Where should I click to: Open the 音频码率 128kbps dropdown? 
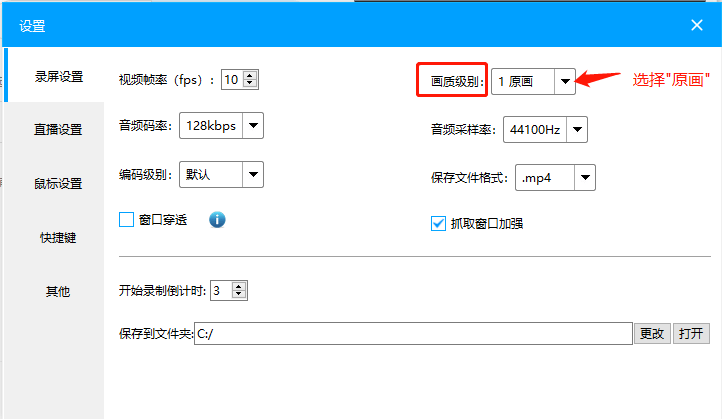[x=221, y=125]
